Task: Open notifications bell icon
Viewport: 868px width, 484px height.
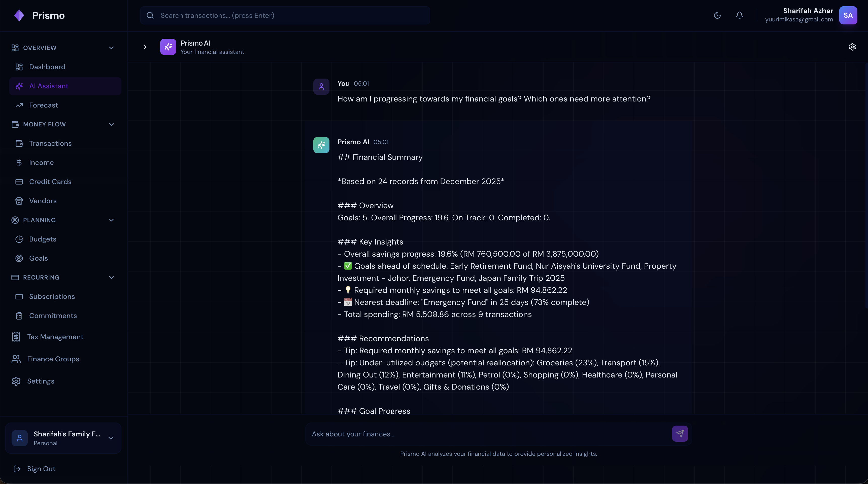Action: tap(739, 16)
